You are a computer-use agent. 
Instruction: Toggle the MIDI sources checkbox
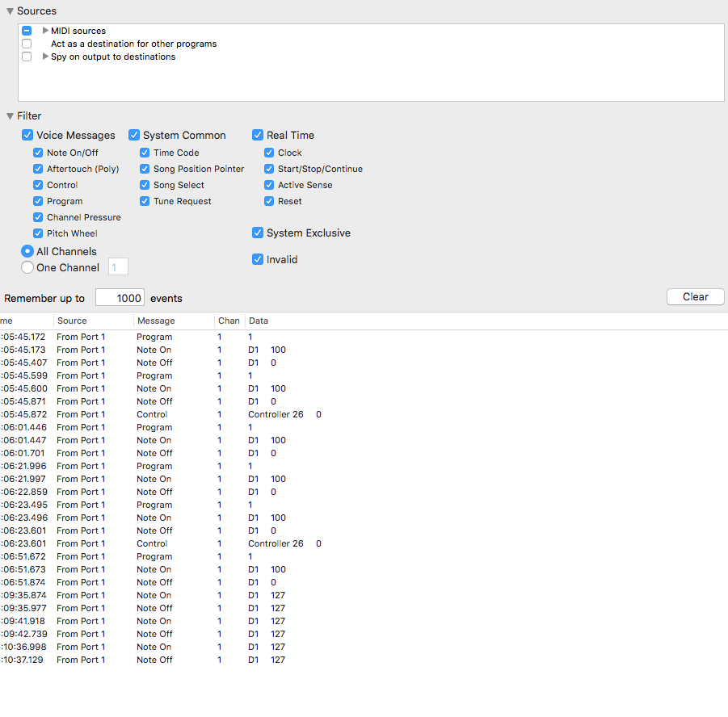27,31
